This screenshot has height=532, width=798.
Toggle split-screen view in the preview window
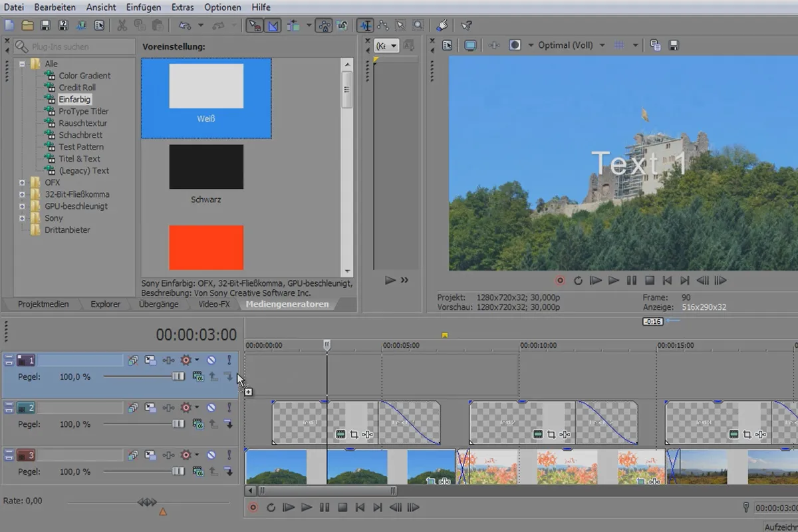(x=515, y=45)
